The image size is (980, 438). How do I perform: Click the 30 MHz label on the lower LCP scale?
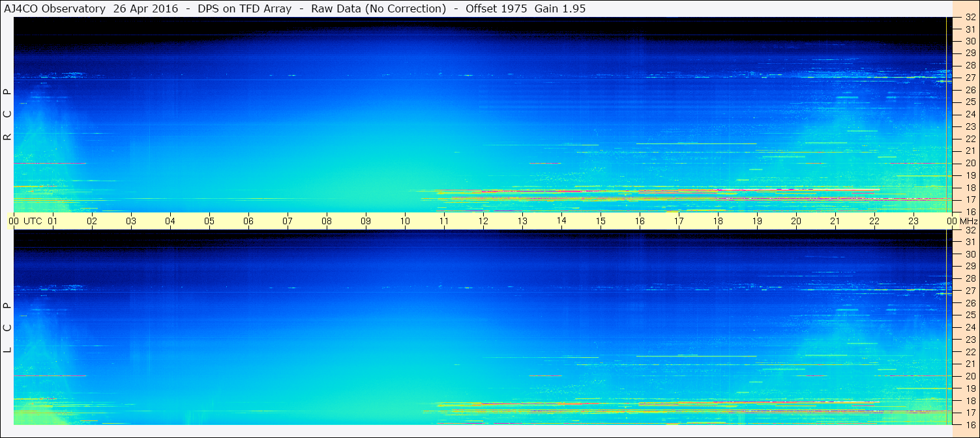pos(970,254)
